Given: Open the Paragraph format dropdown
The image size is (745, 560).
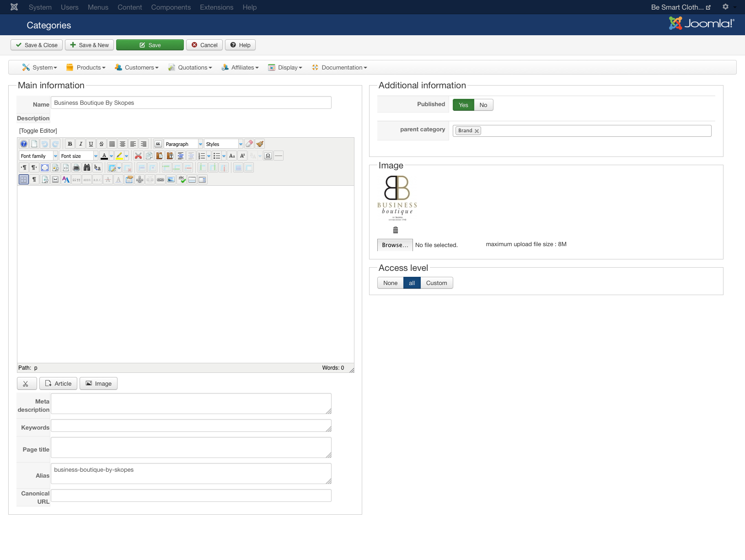Looking at the screenshot, I should coord(183,144).
